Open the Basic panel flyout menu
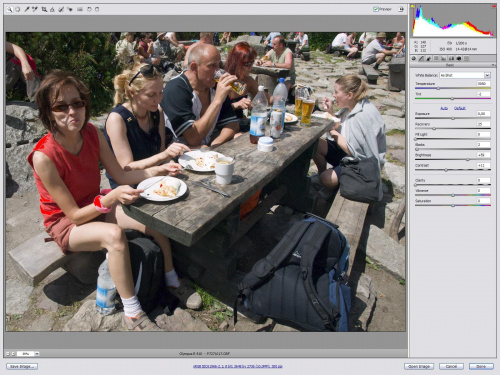 coord(493,65)
